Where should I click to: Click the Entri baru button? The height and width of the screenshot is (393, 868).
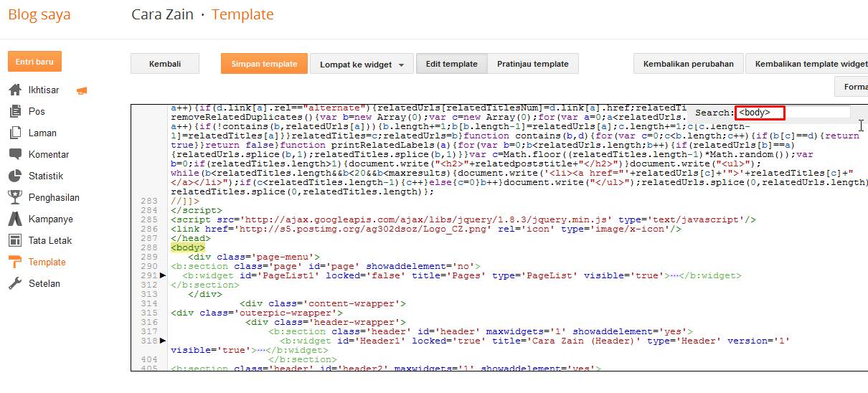tap(34, 62)
